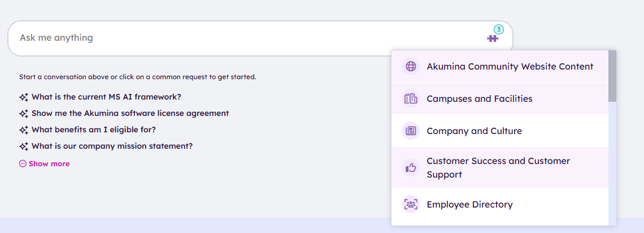Image resolution: width=644 pixels, height=233 pixels.
Task: Click sparkle icon beside MS AI framework question
Action: [x=24, y=97]
